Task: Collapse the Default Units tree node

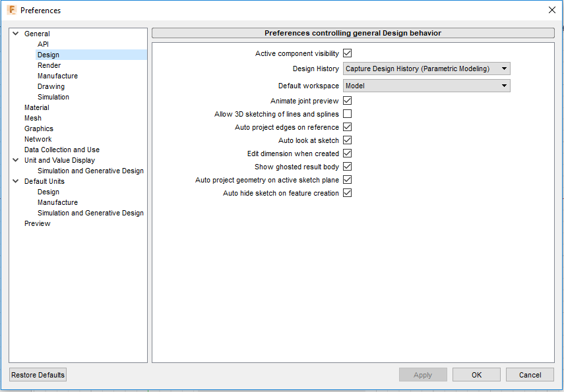Action: pos(15,181)
